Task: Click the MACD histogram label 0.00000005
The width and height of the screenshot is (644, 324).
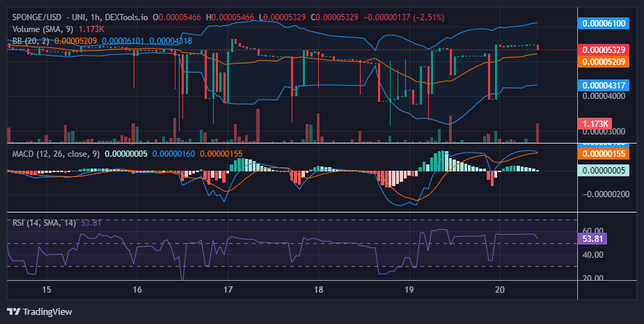Action: click(x=604, y=170)
